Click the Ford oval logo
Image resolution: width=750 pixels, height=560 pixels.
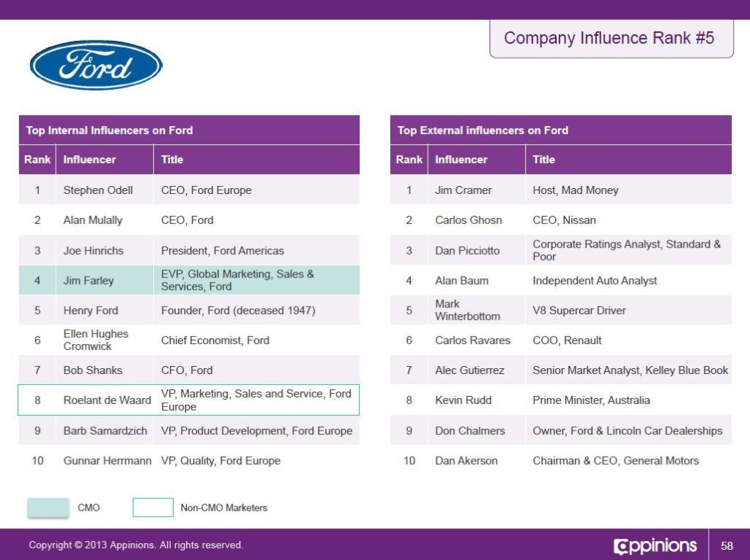pos(96,65)
